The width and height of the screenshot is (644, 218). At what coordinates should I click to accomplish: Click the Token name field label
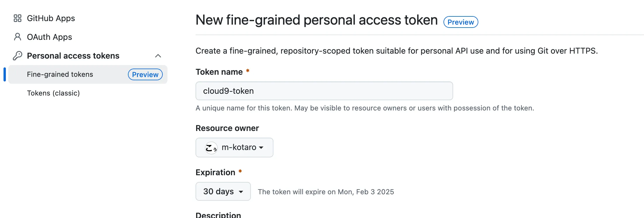pyautogui.click(x=219, y=72)
